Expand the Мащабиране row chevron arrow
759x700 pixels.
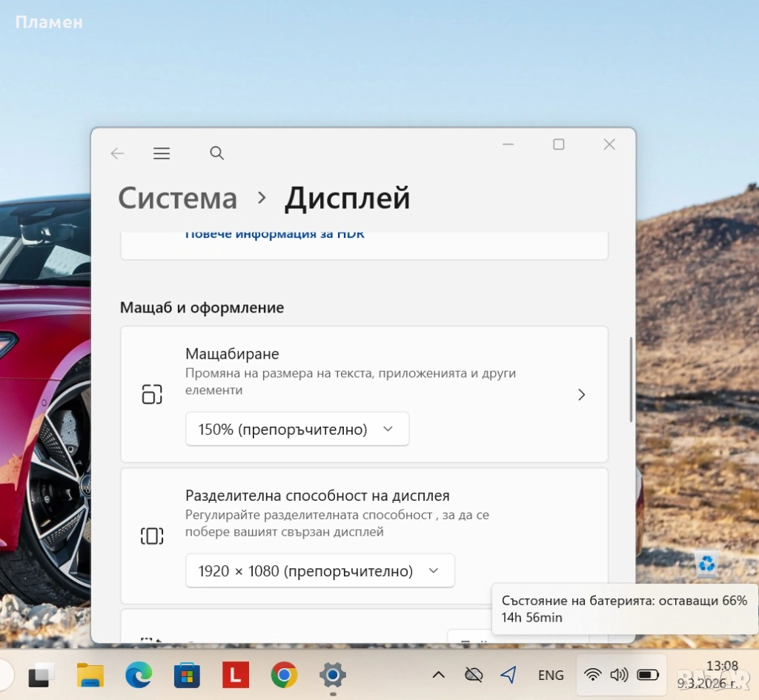click(582, 395)
